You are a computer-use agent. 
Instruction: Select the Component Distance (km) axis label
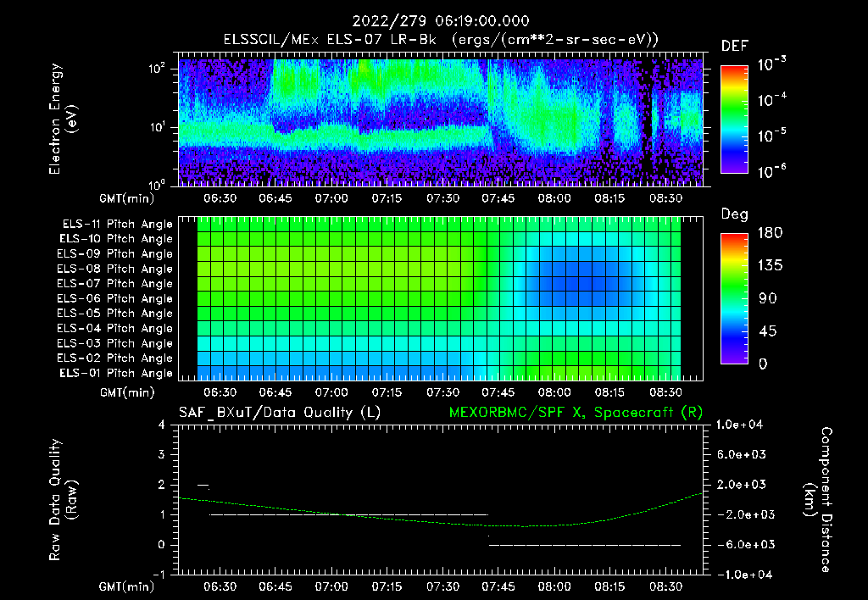click(x=818, y=500)
